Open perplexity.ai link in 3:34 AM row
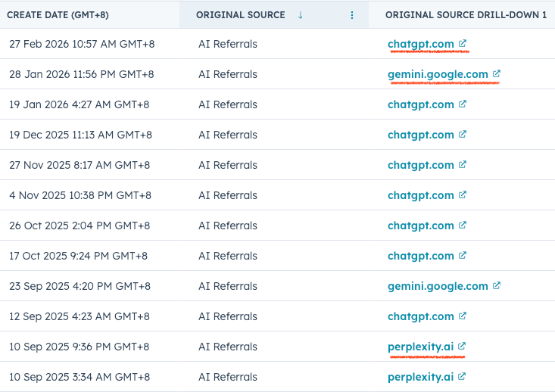 pyautogui.click(x=420, y=377)
